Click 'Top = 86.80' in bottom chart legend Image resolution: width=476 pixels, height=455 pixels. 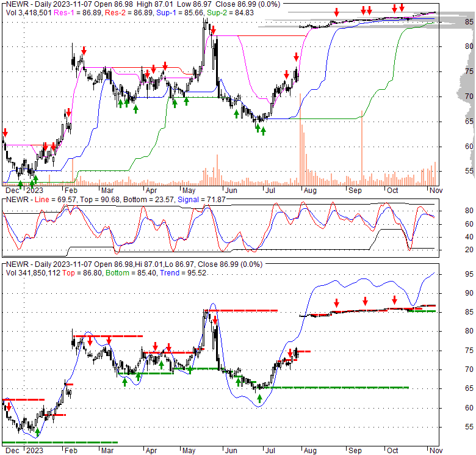tap(82, 273)
